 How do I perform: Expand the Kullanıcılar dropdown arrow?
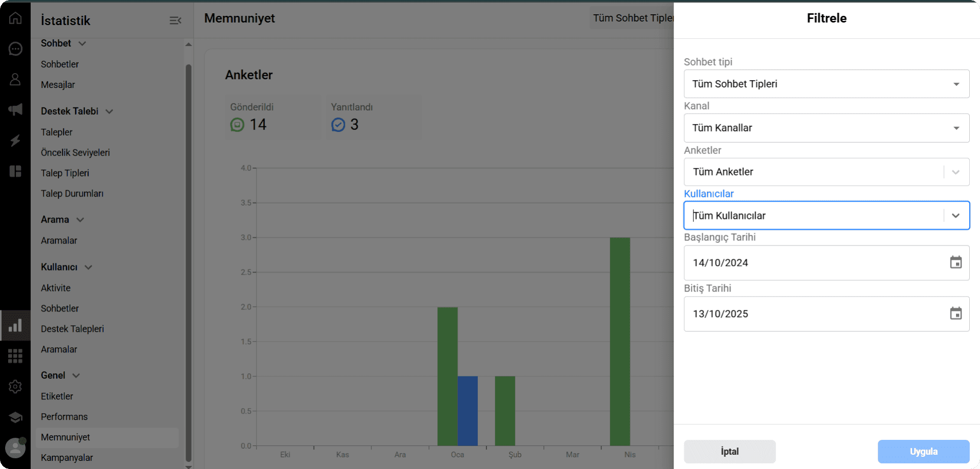pyautogui.click(x=955, y=216)
